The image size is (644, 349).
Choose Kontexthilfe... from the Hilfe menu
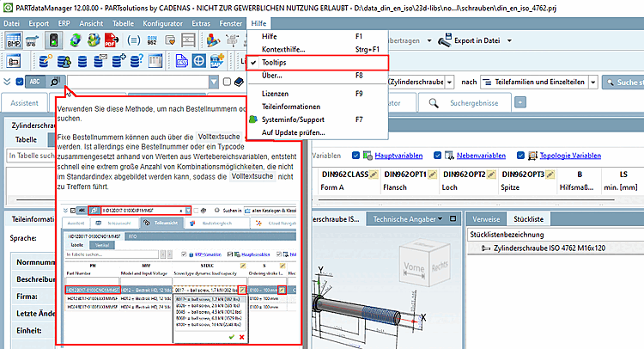(318, 49)
